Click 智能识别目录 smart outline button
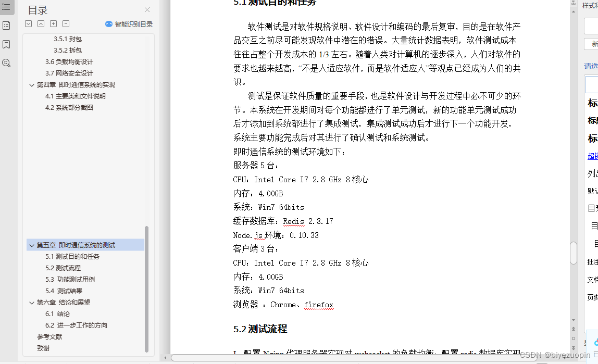The width and height of the screenshot is (598, 364). 129,24
